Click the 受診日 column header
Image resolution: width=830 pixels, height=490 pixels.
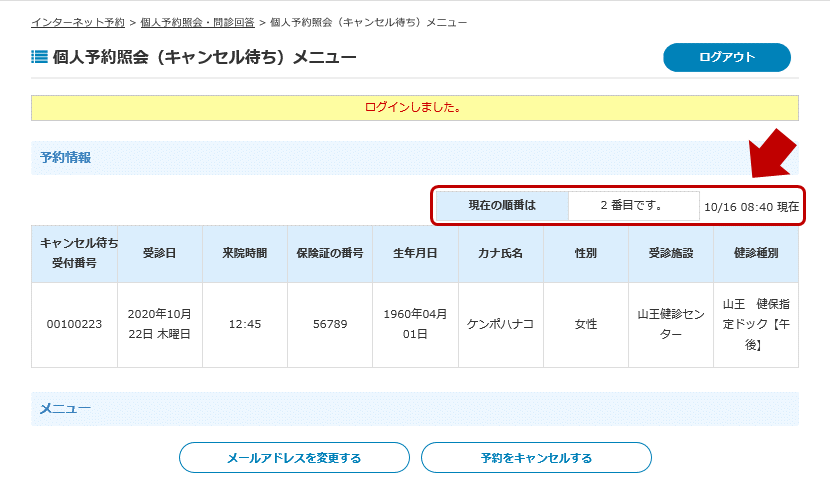(159, 253)
